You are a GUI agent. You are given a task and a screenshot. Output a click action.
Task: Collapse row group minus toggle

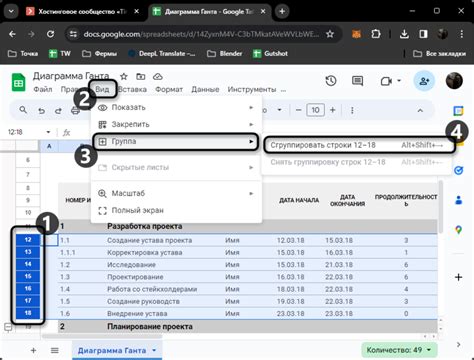(8, 327)
